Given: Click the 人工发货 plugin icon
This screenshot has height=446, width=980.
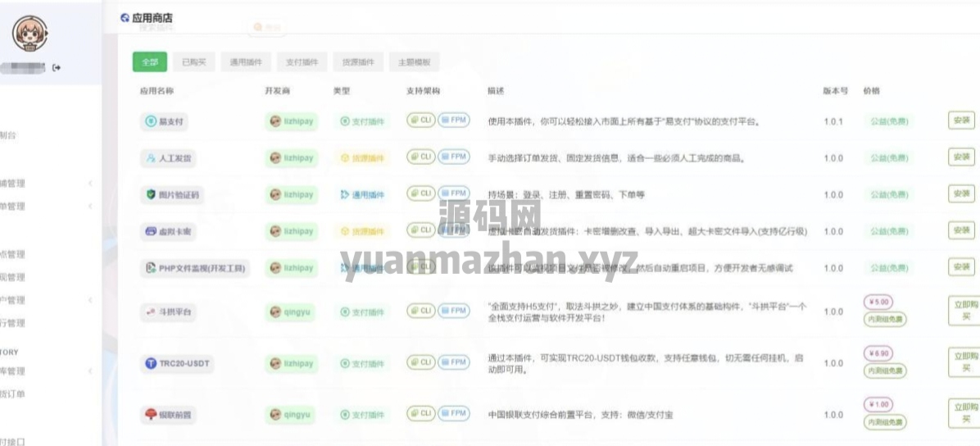Looking at the screenshot, I should click(x=151, y=158).
